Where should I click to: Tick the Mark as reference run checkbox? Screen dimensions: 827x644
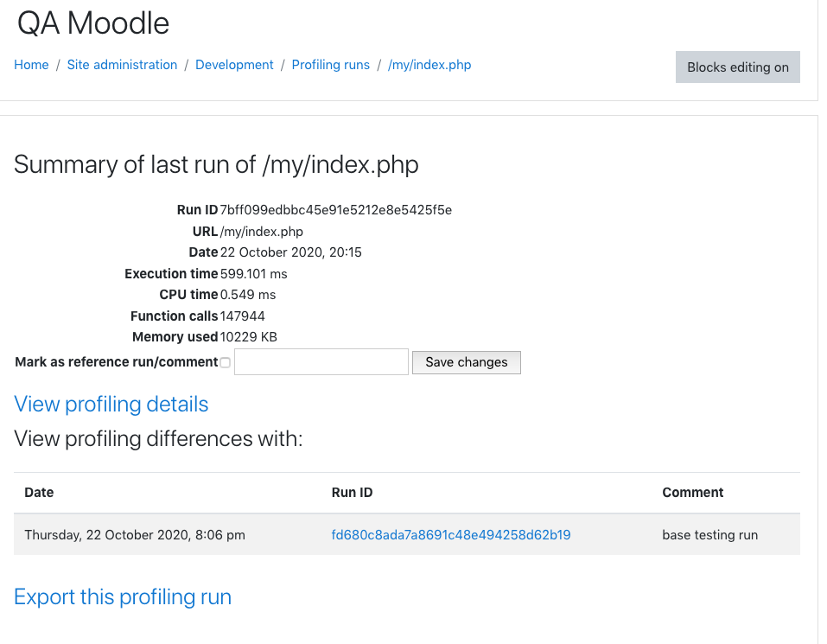226,362
